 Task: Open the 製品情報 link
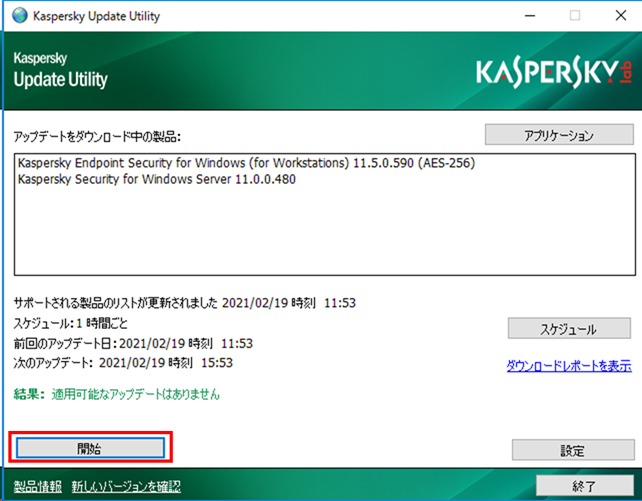click(x=38, y=486)
